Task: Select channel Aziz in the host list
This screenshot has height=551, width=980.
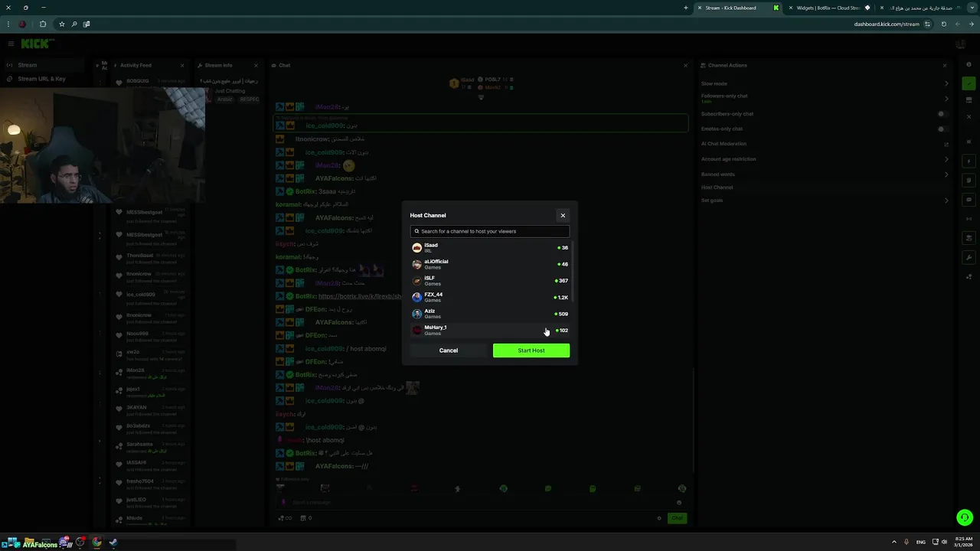Action: coord(490,314)
